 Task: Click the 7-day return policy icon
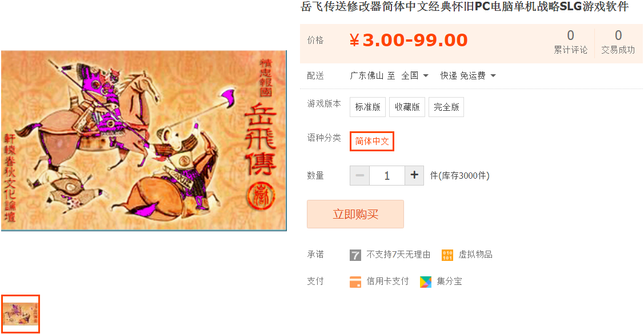[355, 255]
